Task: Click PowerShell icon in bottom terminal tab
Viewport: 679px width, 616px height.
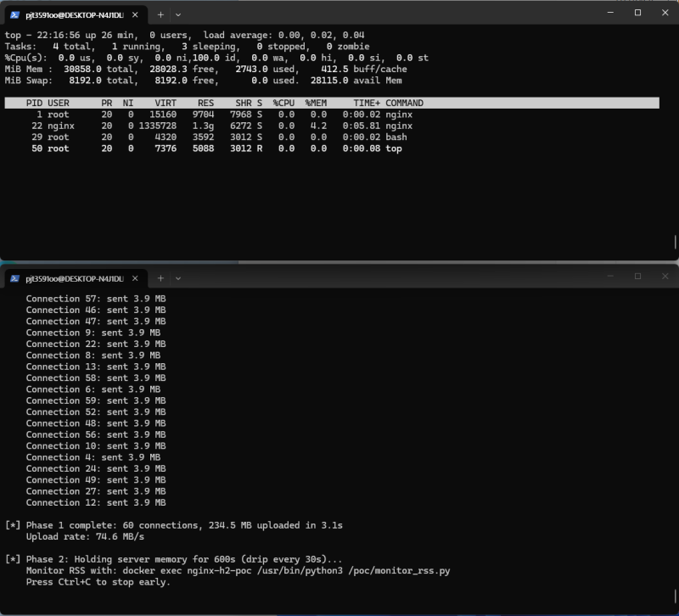Action: [14, 279]
